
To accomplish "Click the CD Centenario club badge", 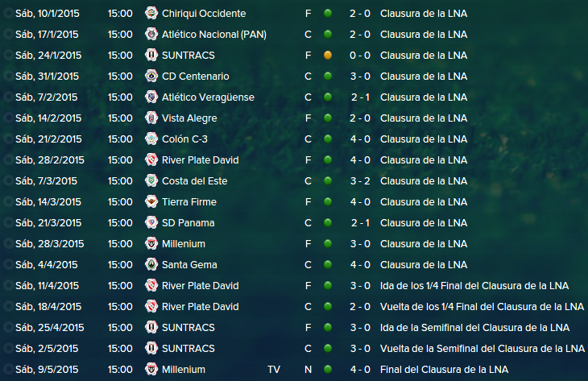I will pyautogui.click(x=151, y=77).
